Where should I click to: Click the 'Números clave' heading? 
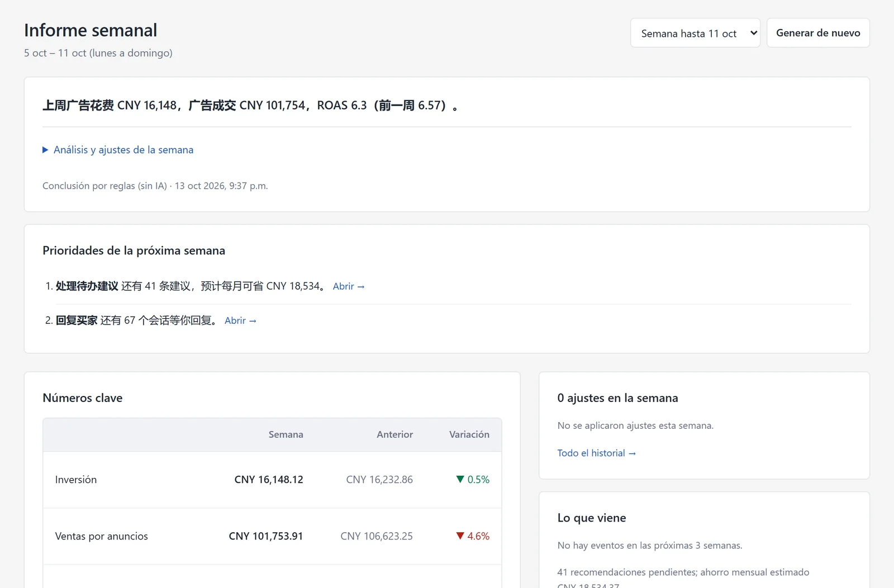[x=83, y=398]
